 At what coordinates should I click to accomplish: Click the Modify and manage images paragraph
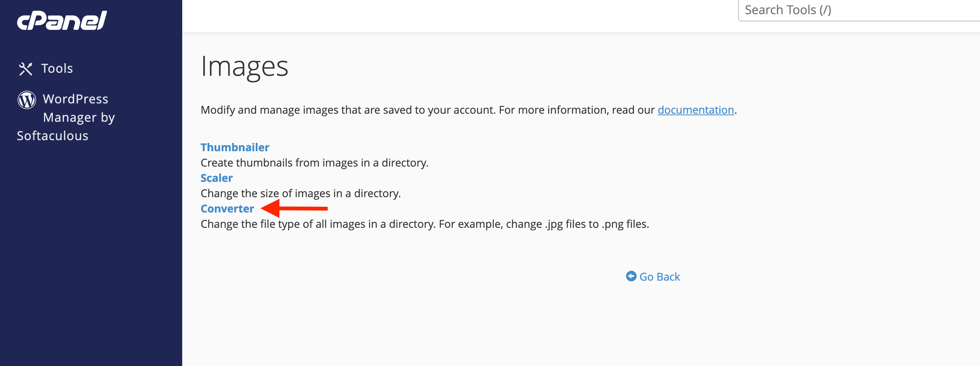click(469, 110)
